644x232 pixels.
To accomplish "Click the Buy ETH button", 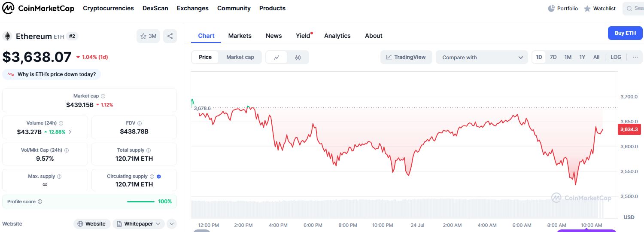I will (625, 33).
